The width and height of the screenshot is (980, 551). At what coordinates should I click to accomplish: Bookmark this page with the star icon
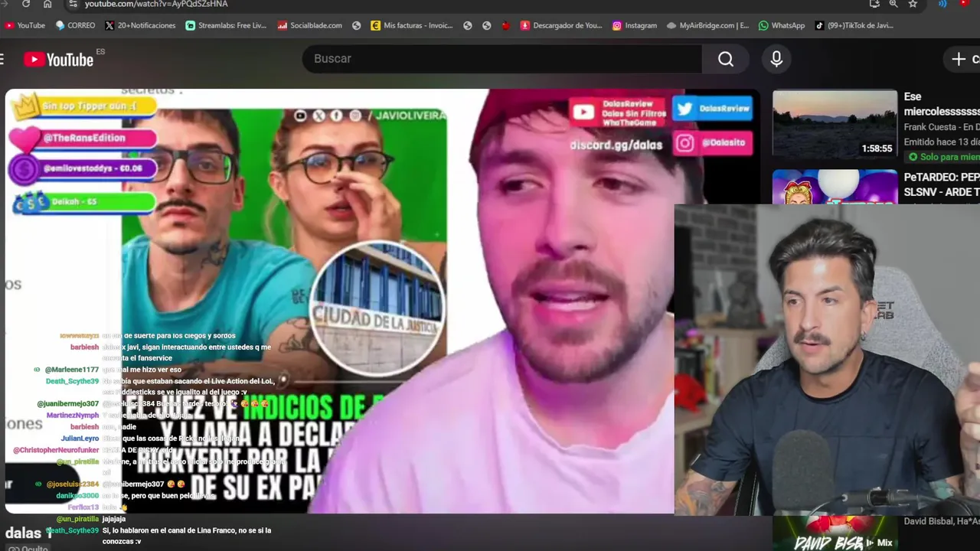[x=913, y=4]
